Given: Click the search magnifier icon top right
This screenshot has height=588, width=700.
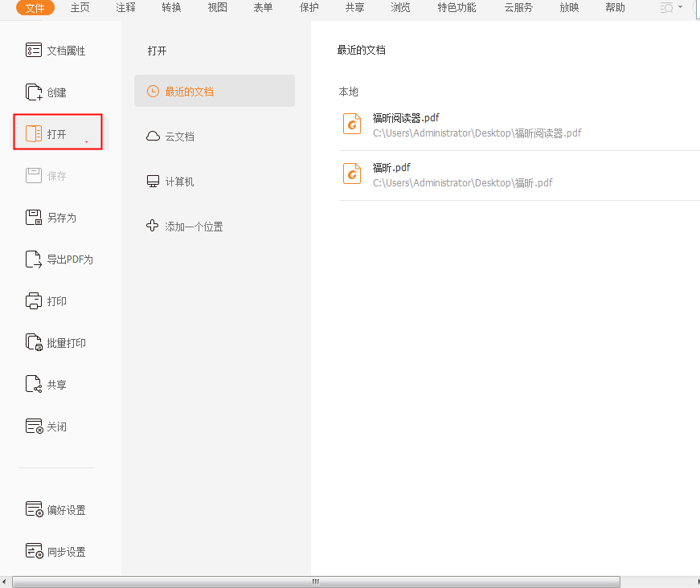Looking at the screenshot, I should pyautogui.click(x=665, y=8).
